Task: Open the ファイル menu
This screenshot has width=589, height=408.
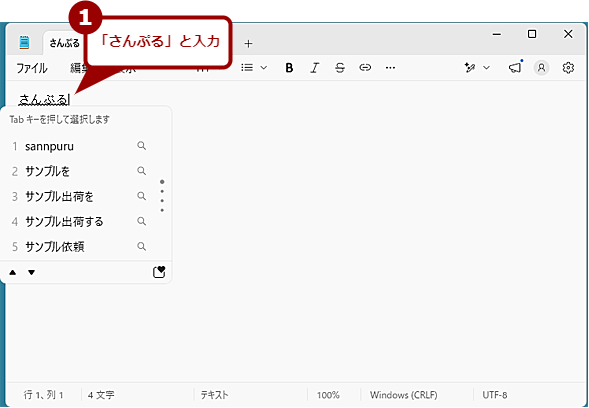Action: [32, 68]
